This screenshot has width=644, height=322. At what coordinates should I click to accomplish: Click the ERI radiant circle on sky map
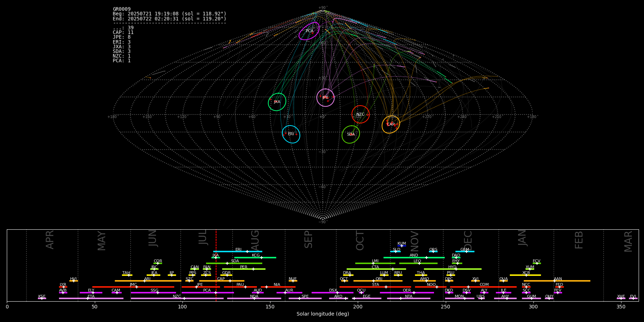click(291, 134)
